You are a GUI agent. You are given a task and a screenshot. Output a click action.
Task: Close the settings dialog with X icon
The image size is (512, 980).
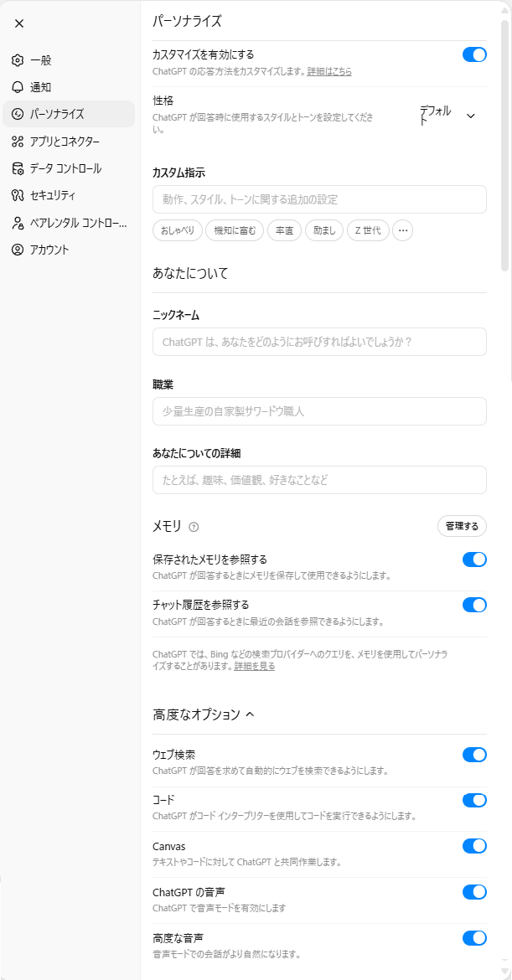tap(19, 23)
